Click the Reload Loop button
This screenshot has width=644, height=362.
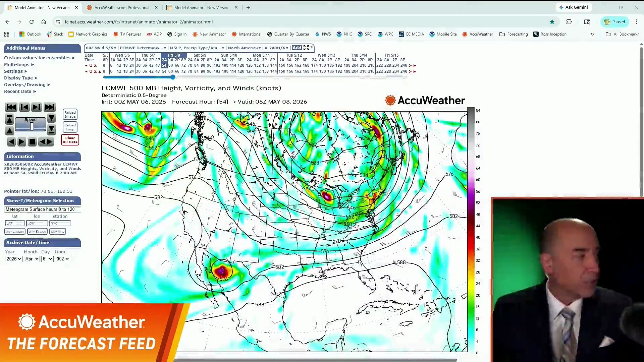(x=70, y=127)
